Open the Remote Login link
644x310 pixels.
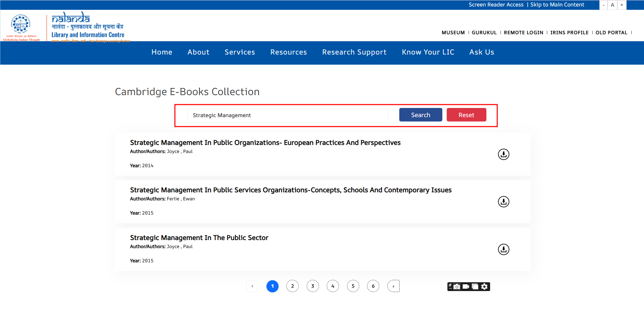point(523,32)
